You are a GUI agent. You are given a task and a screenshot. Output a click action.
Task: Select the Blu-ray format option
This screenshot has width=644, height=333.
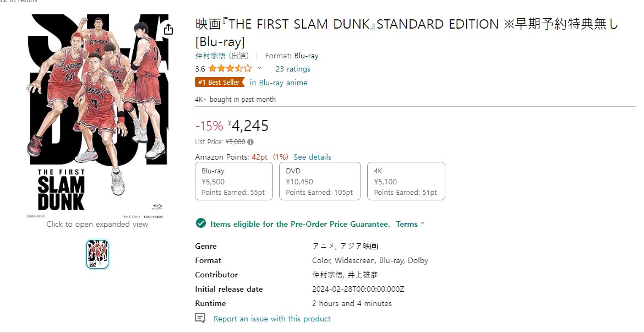(x=234, y=181)
